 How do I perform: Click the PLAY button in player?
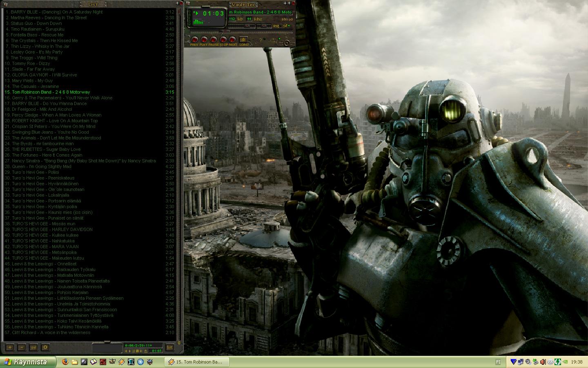pyautogui.click(x=204, y=39)
